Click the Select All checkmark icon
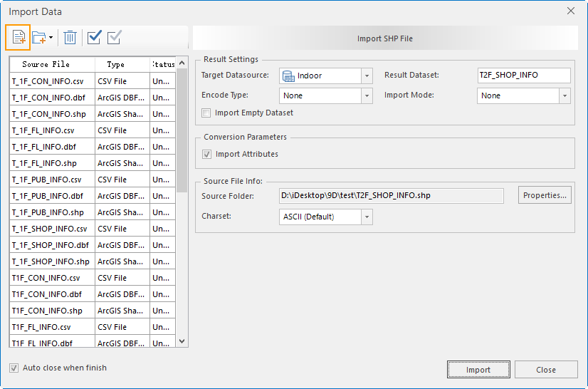Viewport: 588px width, 389px height. tap(95, 37)
